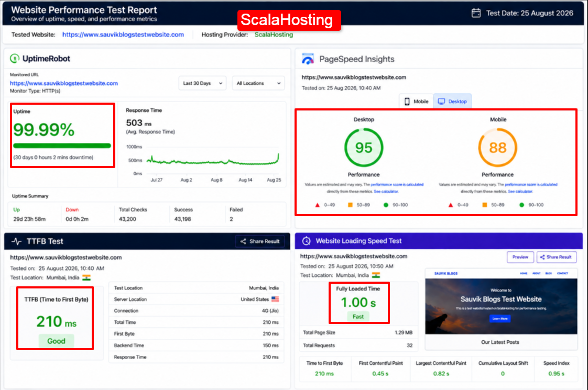Image resolution: width=588 pixels, height=390 pixels.
Task: Click the Backend Time 150 ms row
Action: point(196,346)
